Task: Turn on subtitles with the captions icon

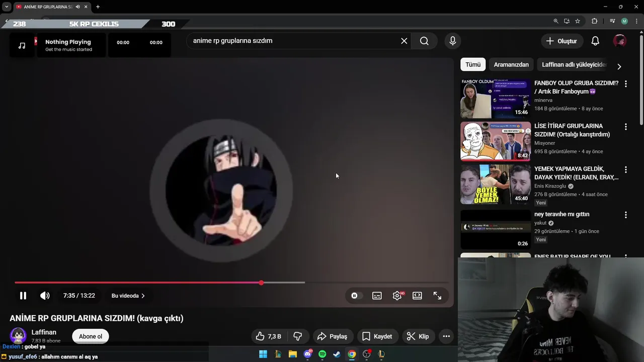Action: (x=377, y=296)
